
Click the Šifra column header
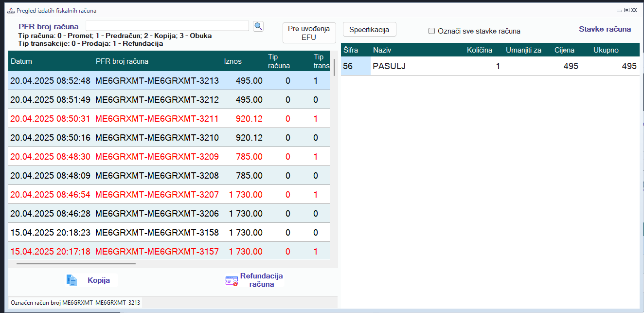click(x=351, y=50)
